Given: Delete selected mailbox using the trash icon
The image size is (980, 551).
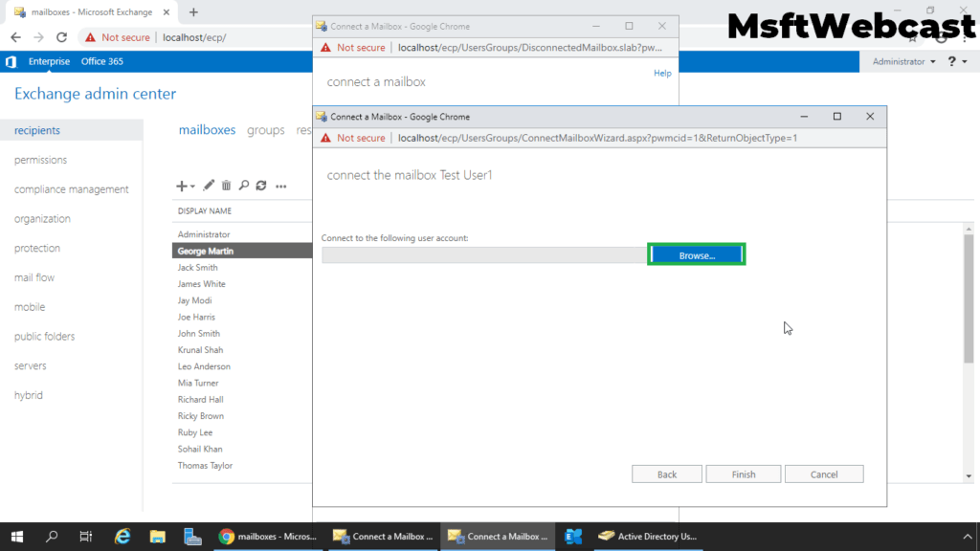Looking at the screenshot, I should click(x=226, y=186).
